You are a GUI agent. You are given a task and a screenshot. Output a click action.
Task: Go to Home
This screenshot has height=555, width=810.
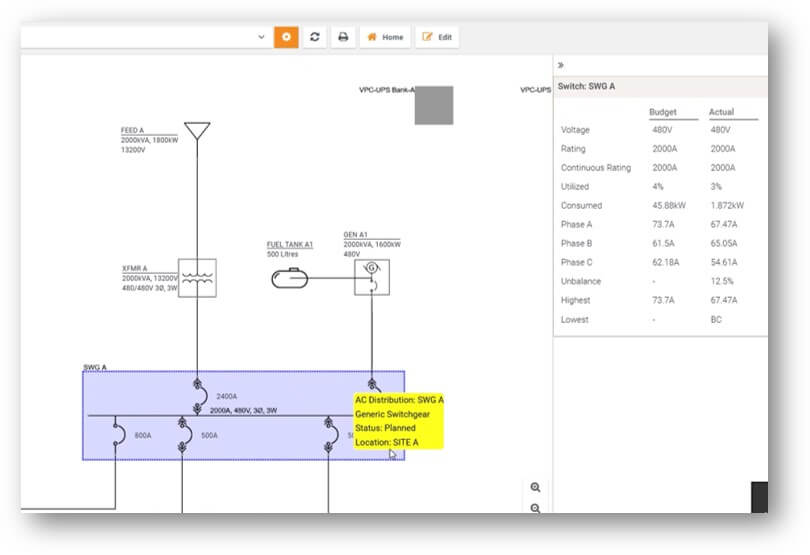pos(385,37)
